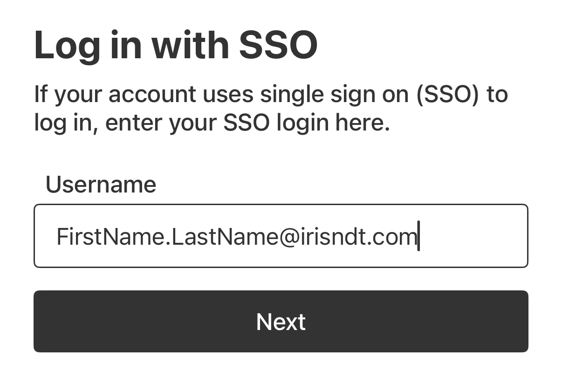Place cursor after 'irisndt.com' in the field

click(419, 236)
